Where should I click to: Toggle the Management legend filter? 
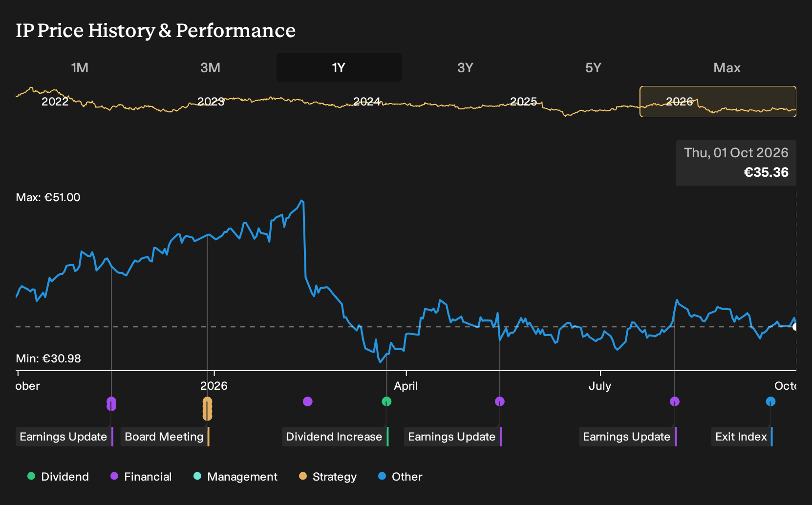click(x=235, y=477)
